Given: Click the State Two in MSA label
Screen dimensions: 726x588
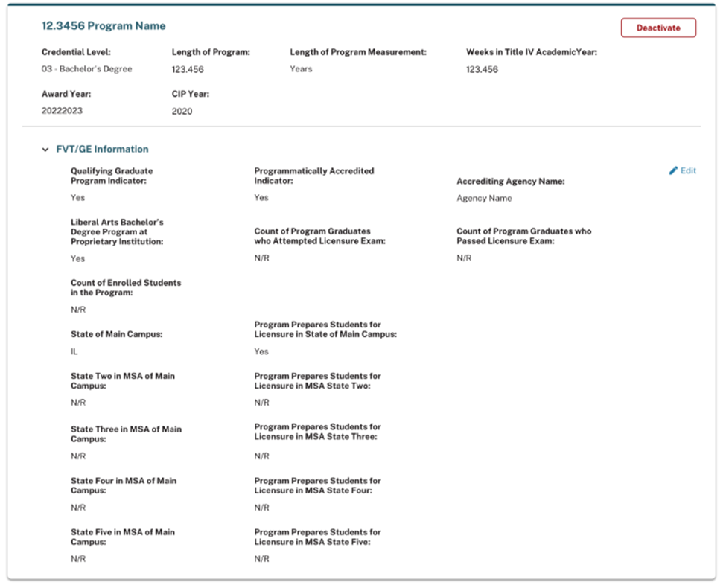Looking at the screenshot, I should tap(123, 381).
